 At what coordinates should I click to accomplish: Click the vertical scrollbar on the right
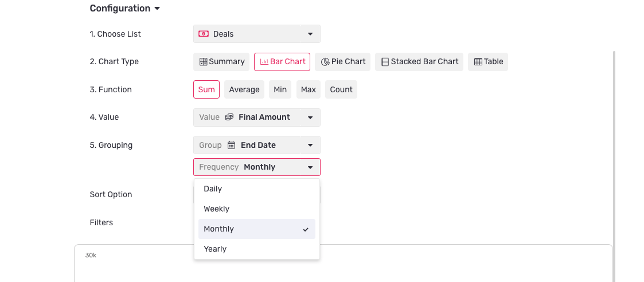click(614, 166)
